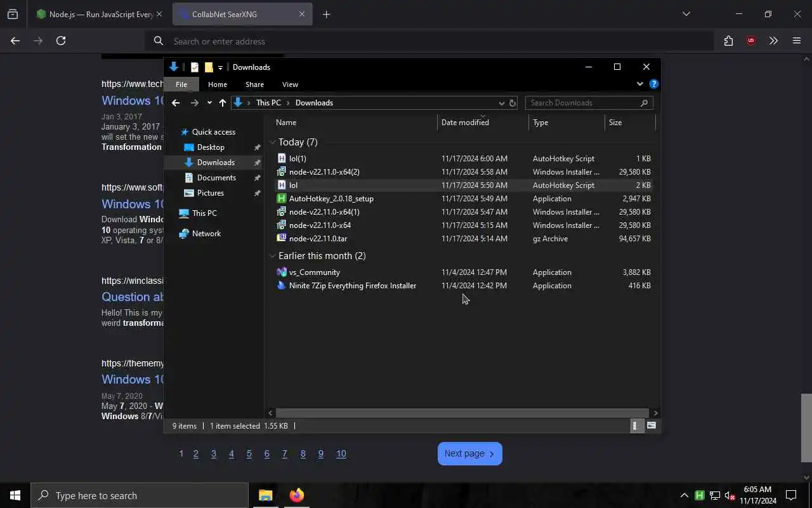This screenshot has width=812, height=508.
Task: Open the Home ribbon tab
Action: click(x=218, y=84)
